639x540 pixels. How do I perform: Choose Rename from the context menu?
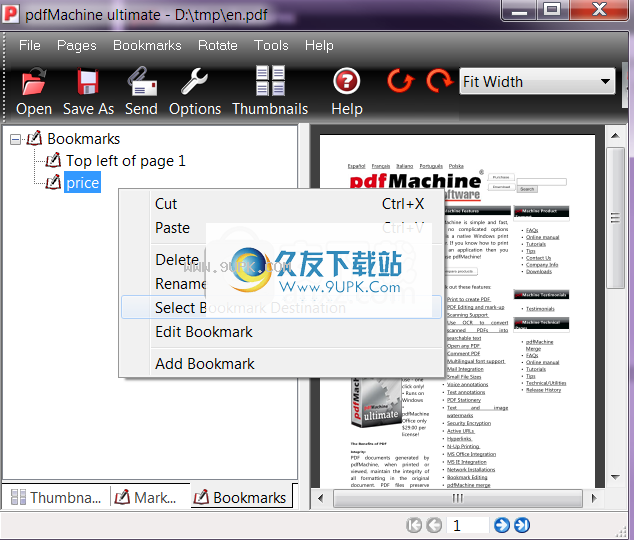pos(281,284)
